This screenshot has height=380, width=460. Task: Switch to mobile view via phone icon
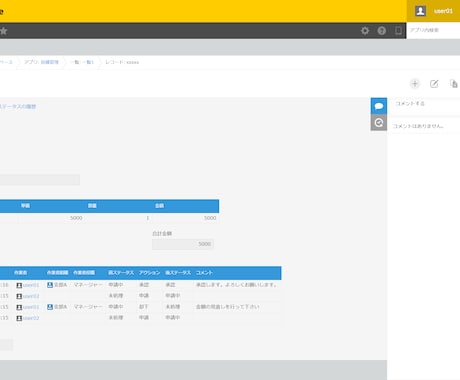coord(398,31)
